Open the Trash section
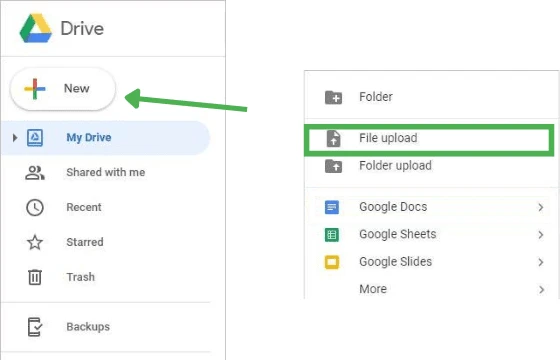 (81, 277)
